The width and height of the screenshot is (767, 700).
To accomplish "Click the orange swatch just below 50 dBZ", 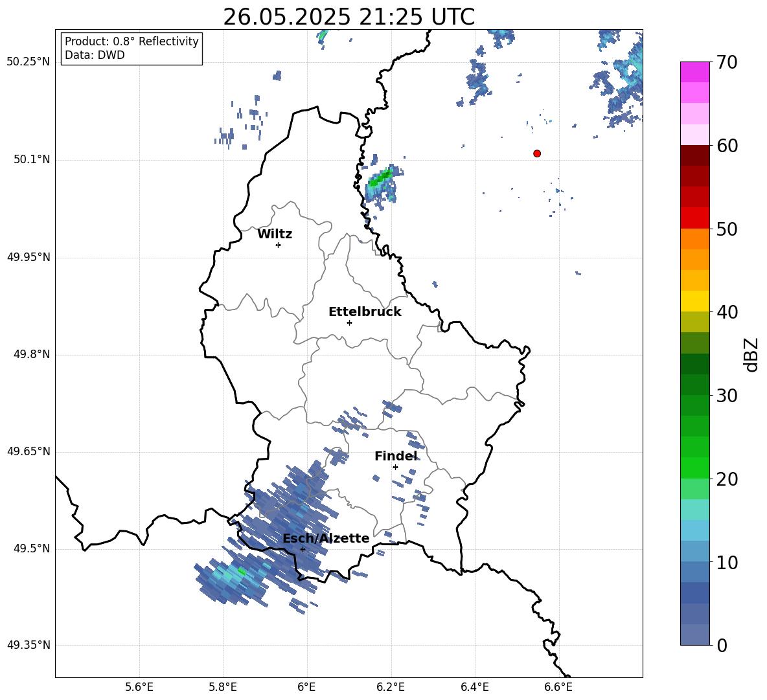I will pos(694,238).
